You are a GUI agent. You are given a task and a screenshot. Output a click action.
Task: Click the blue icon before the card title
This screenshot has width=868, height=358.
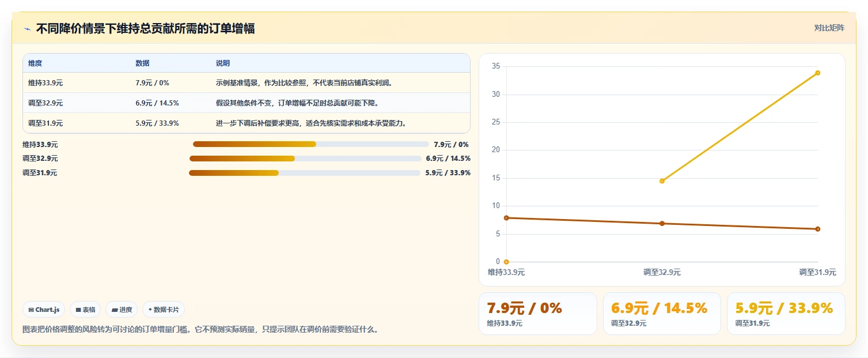click(x=27, y=29)
